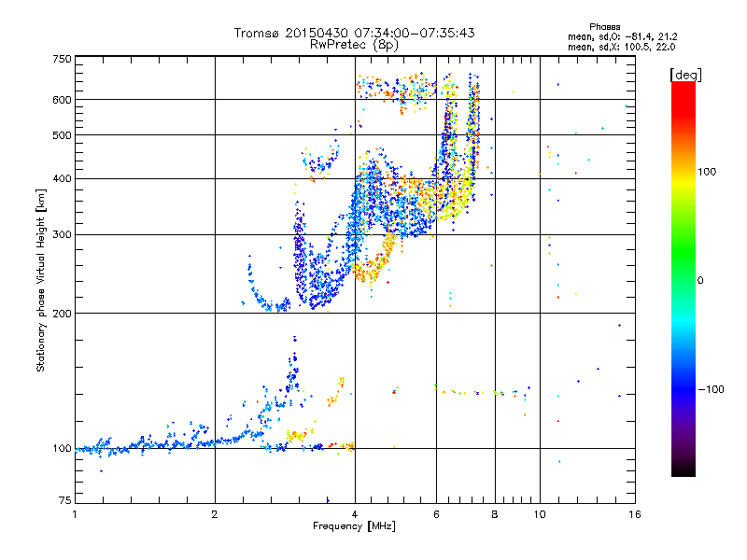
Task: Click the 'Stationary phase Virtual Height [km]' axis label
Action: click(40, 280)
